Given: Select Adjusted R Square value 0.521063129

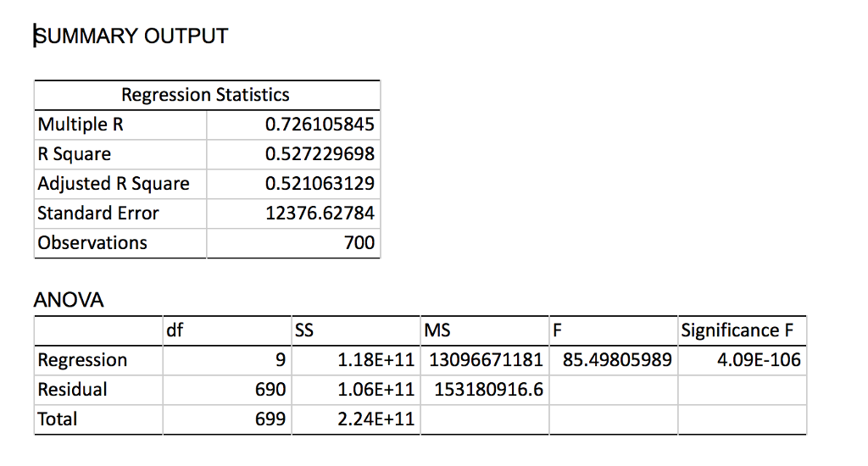Looking at the screenshot, I should point(320,183).
